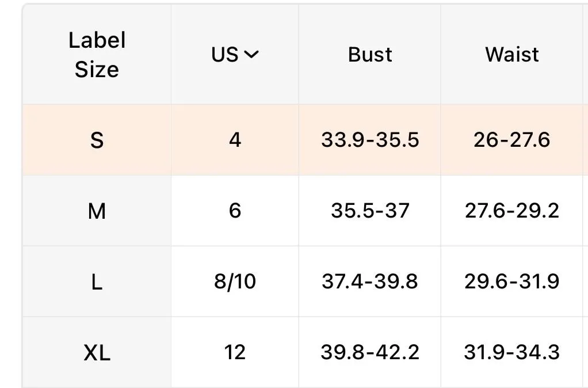Click bust measurement 33.9-35.5
Viewport: 588px width, 388px height.
[370, 140]
